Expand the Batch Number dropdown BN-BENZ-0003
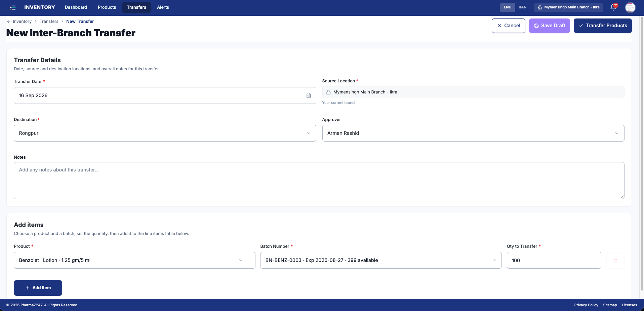 coord(381,260)
